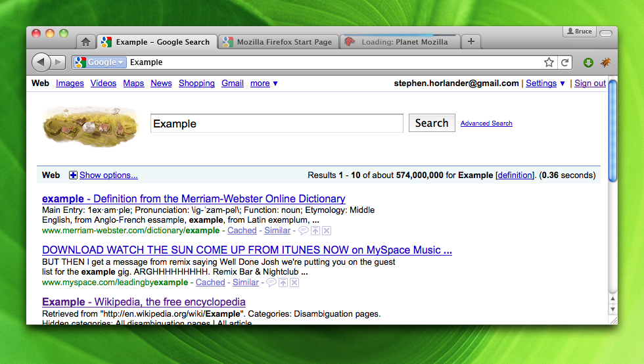644x364 pixels.
Task: Click the Home tab icon
Action: click(x=85, y=42)
